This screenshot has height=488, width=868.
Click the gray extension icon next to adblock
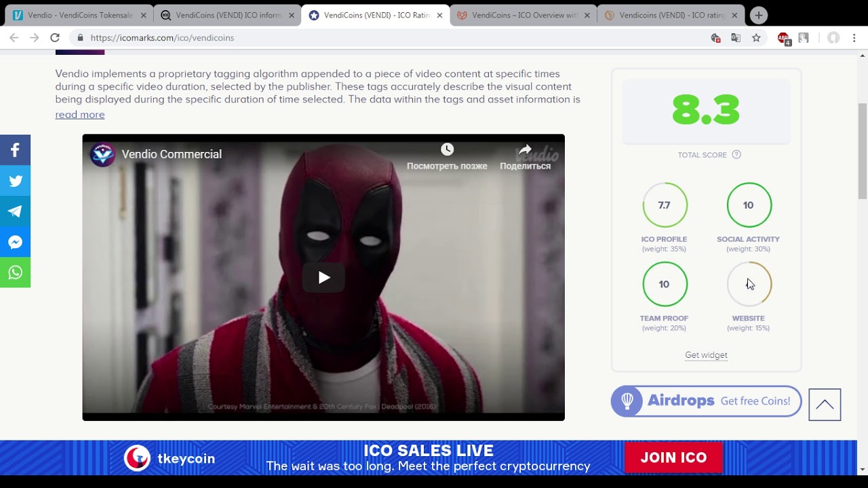click(804, 38)
